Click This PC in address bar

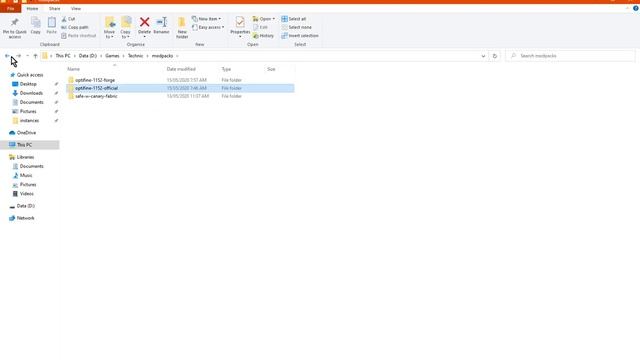(x=63, y=56)
